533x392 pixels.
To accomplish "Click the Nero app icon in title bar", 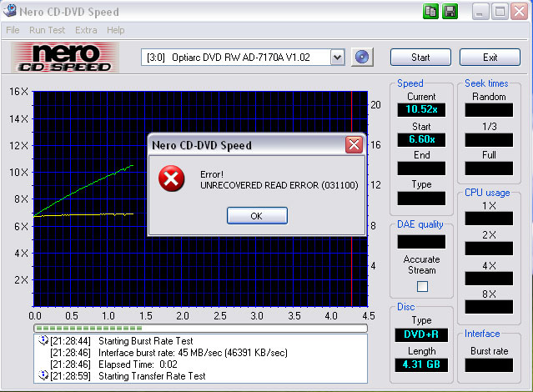I will [x=9, y=11].
